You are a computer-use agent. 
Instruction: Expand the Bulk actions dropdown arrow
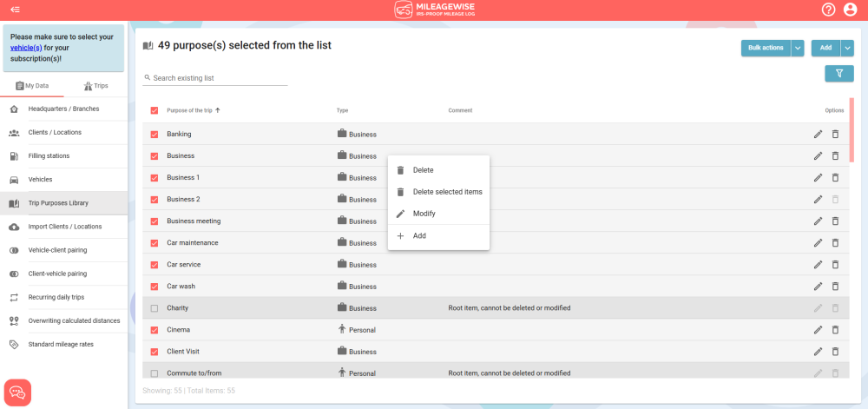coord(798,49)
